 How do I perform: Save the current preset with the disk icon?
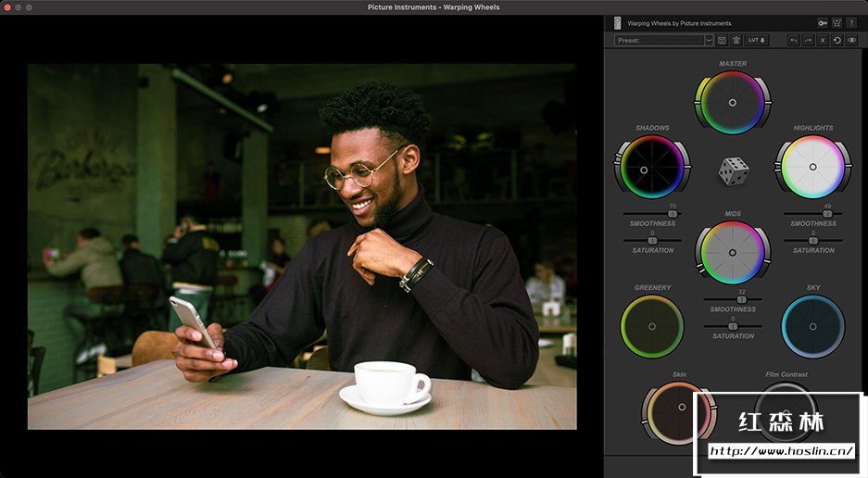click(723, 41)
